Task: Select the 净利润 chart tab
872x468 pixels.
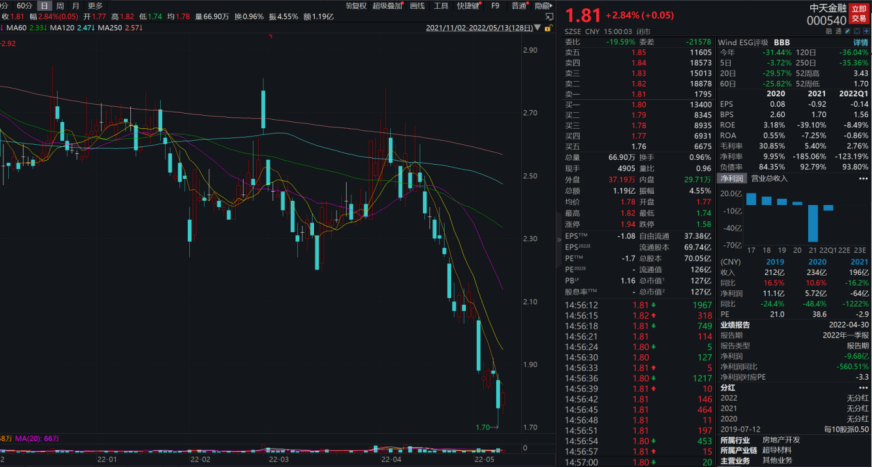Action: click(731, 178)
